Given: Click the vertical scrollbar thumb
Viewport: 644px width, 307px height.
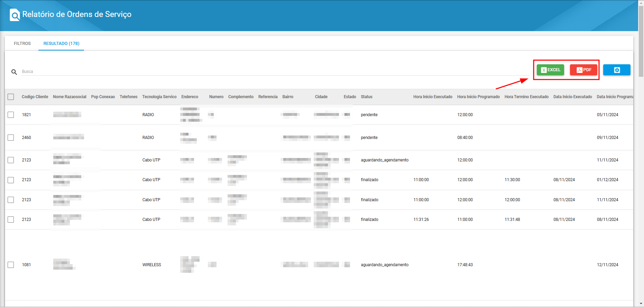Looking at the screenshot, I should point(641,41).
